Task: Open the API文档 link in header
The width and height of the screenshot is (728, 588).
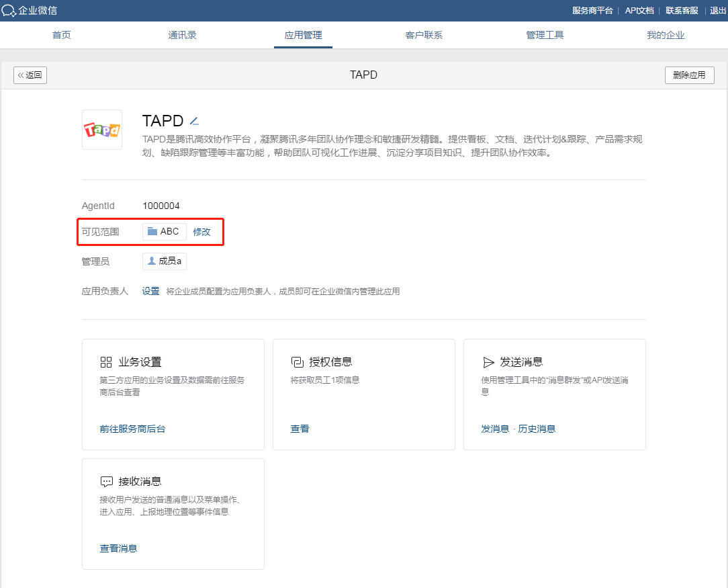Action: pos(639,11)
